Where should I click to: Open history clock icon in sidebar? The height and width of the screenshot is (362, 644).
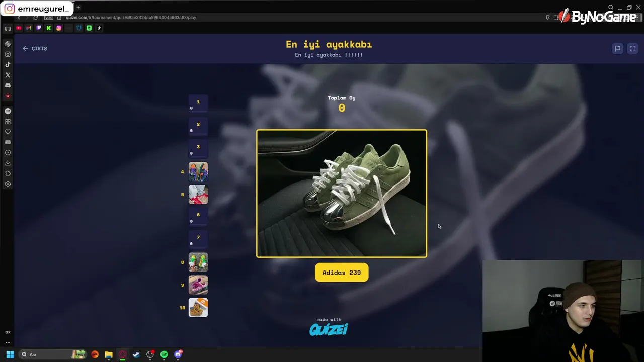[8, 153]
